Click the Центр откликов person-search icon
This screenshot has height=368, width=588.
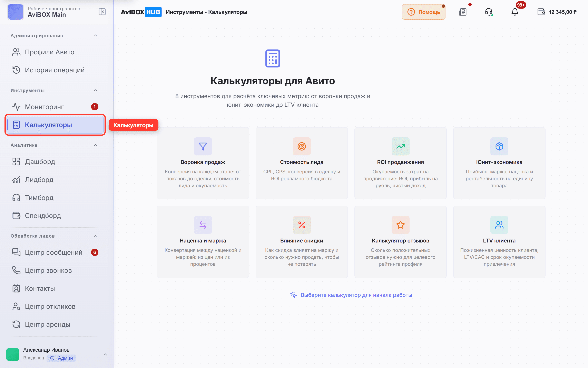16,306
